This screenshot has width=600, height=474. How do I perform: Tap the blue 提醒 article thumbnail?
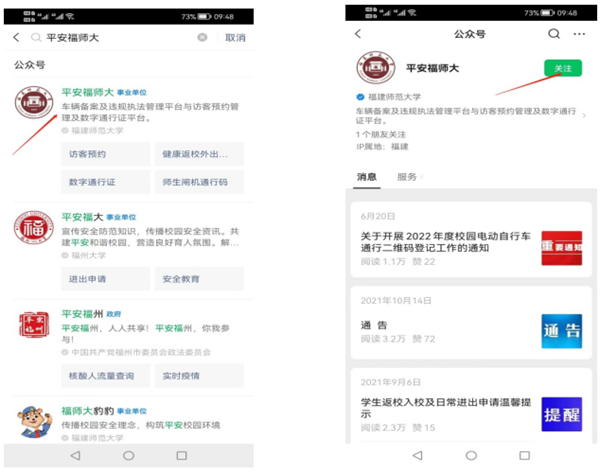tap(562, 414)
